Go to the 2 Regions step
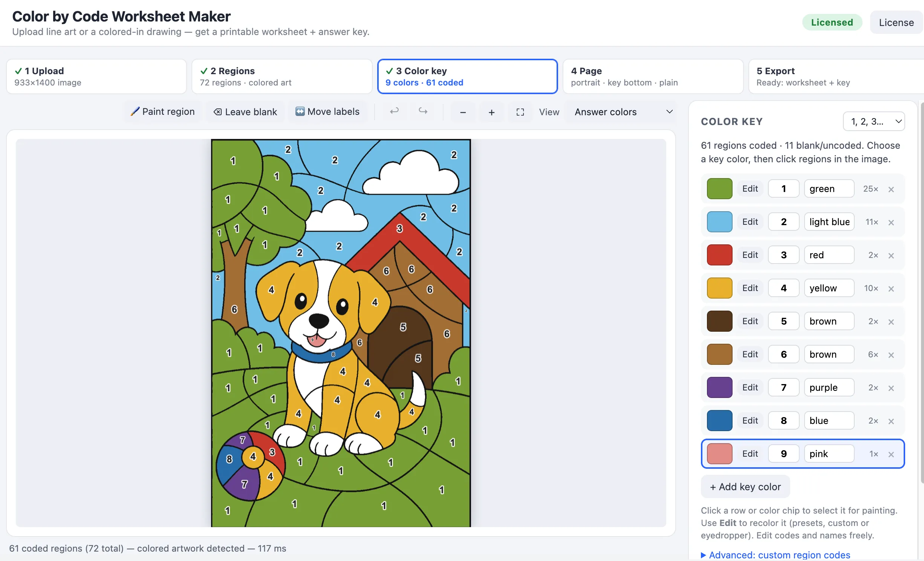924x561 pixels. (282, 76)
